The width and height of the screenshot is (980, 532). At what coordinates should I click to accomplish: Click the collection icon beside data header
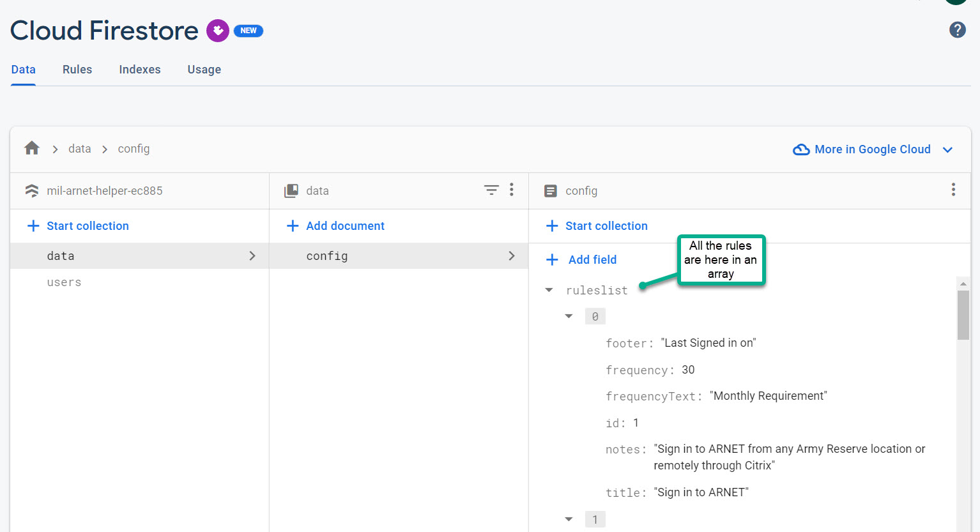point(291,190)
